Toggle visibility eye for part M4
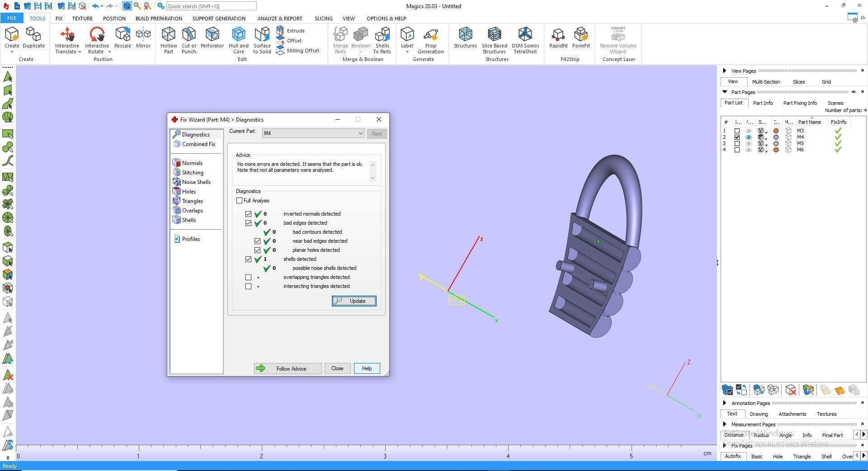This screenshot has width=868, height=471. click(x=749, y=137)
